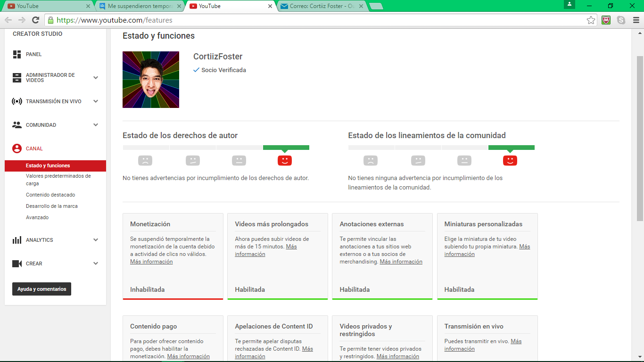Expand the Analytics section chevron

tap(96, 240)
